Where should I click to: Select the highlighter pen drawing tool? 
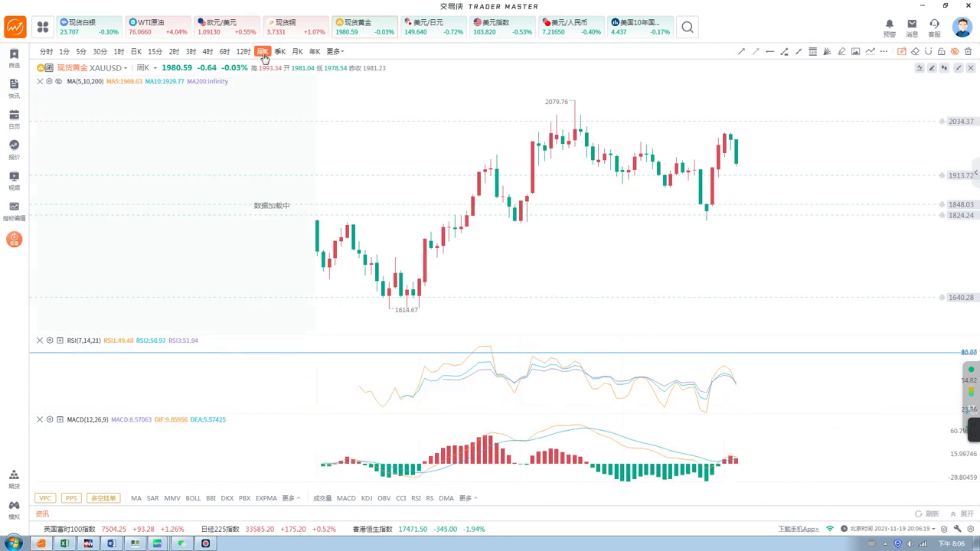[841, 51]
